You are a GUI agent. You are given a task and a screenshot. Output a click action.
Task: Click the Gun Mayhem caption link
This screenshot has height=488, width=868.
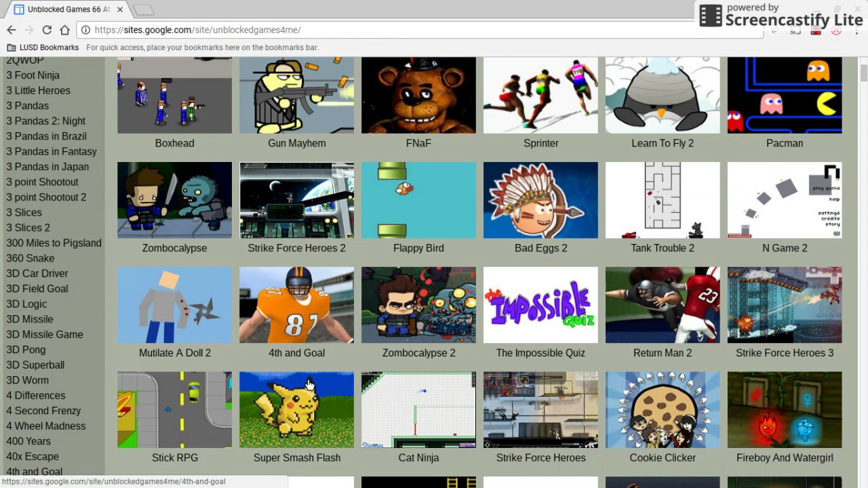296,143
